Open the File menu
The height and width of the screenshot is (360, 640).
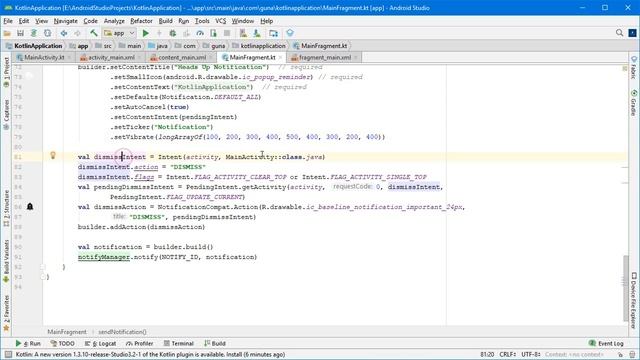point(8,21)
